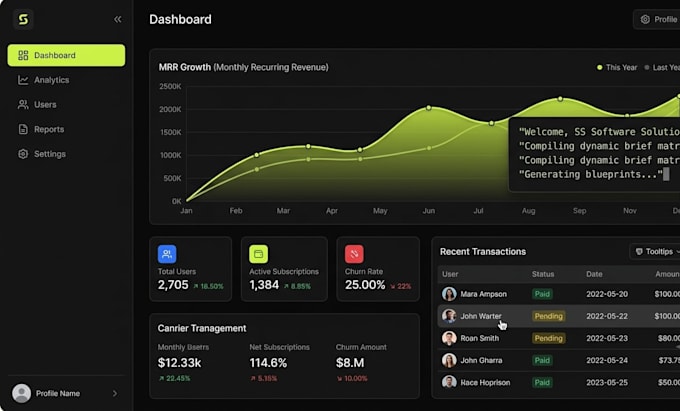
Task: Select the Mar data point on the This Year line
Action: (x=308, y=147)
